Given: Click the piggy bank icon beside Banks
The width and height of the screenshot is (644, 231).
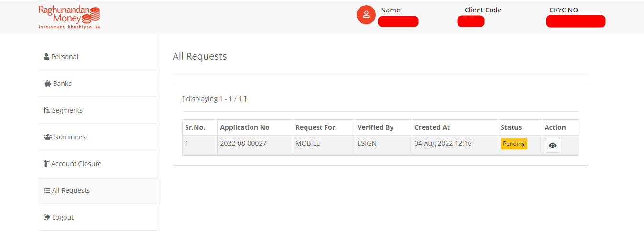Looking at the screenshot, I should point(47,84).
